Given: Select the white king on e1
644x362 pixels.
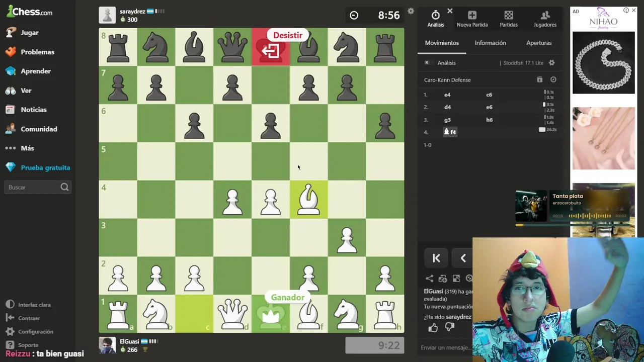Looking at the screenshot, I should 271,314.
